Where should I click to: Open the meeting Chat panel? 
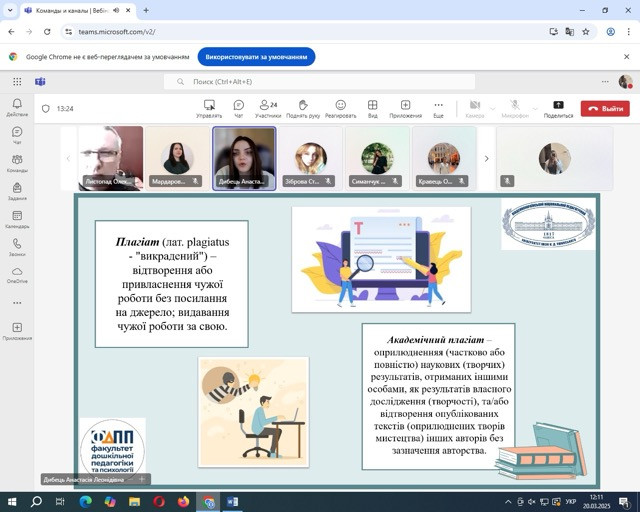coord(239,108)
